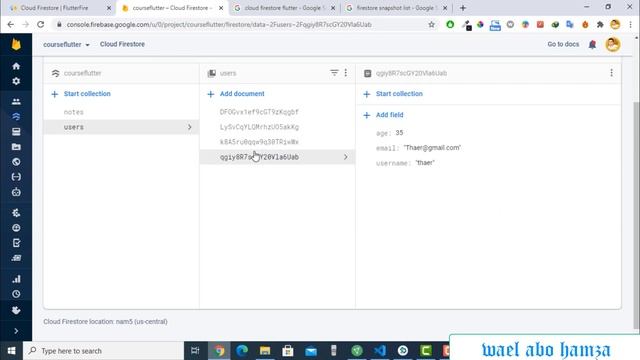Click the username field value thaer
Viewport: 640px width, 360px height.
[425, 163]
